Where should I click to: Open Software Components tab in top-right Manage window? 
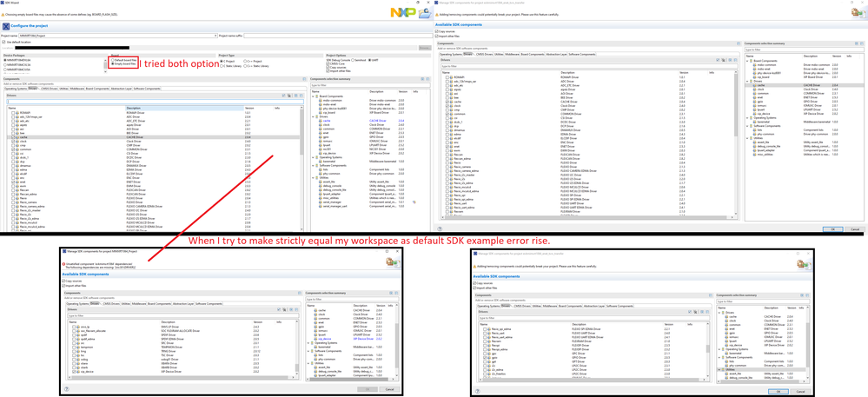(x=582, y=54)
